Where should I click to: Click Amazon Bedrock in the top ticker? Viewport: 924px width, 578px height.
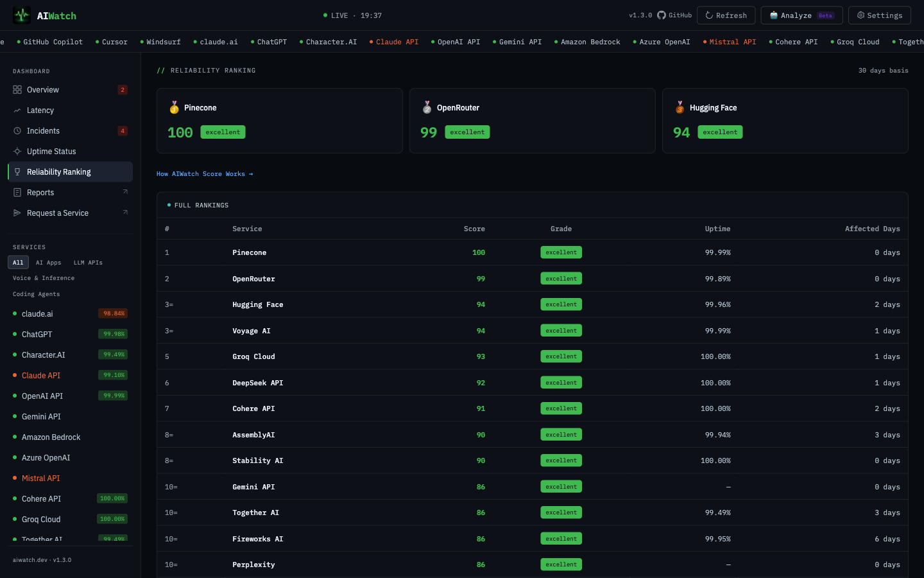[587, 42]
